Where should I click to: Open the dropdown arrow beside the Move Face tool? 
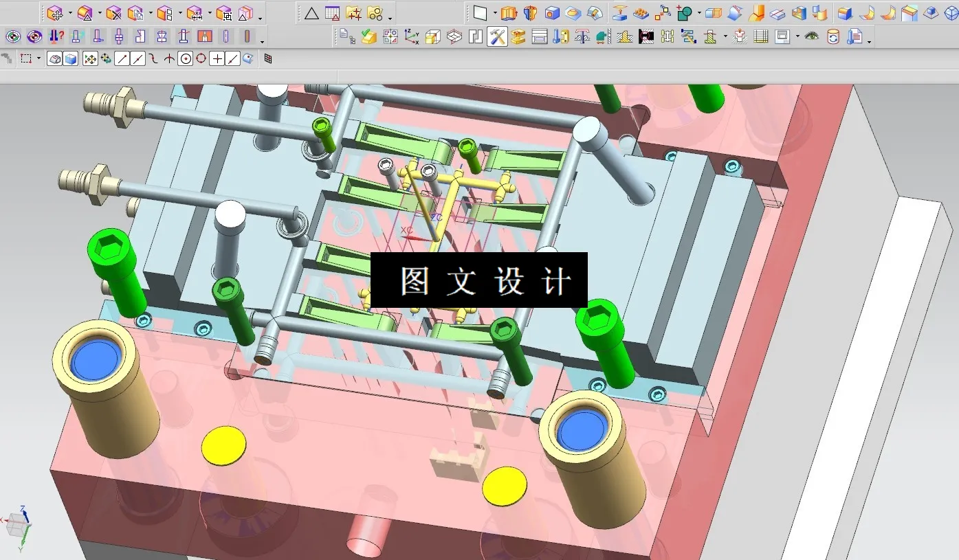[x=69, y=12]
